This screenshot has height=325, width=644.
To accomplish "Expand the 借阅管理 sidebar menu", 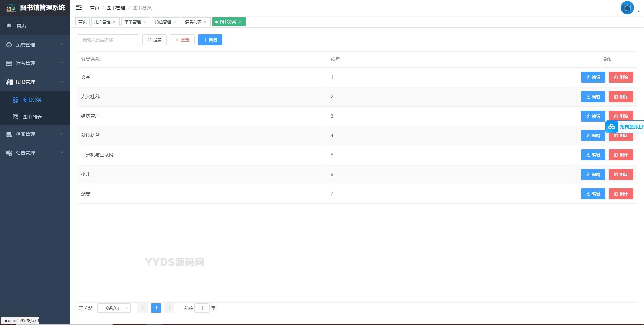I will (x=35, y=134).
